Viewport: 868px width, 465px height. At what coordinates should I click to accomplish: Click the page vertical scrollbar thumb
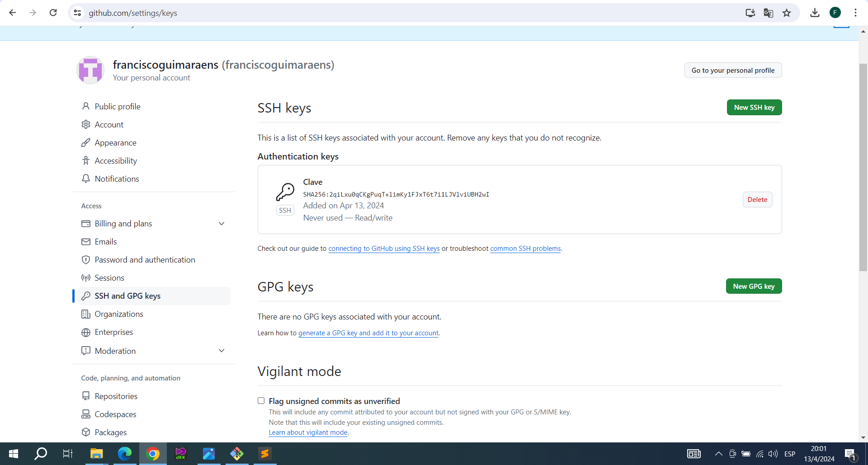click(863, 167)
